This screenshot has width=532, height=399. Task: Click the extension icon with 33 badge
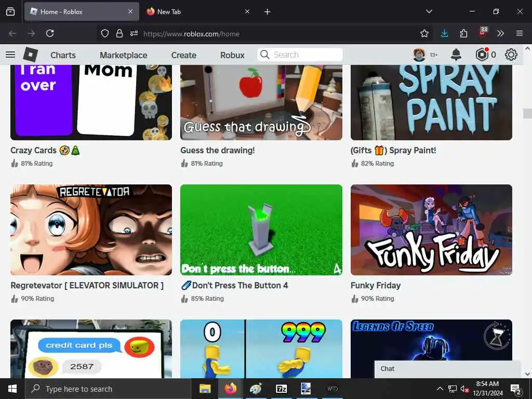(x=483, y=33)
